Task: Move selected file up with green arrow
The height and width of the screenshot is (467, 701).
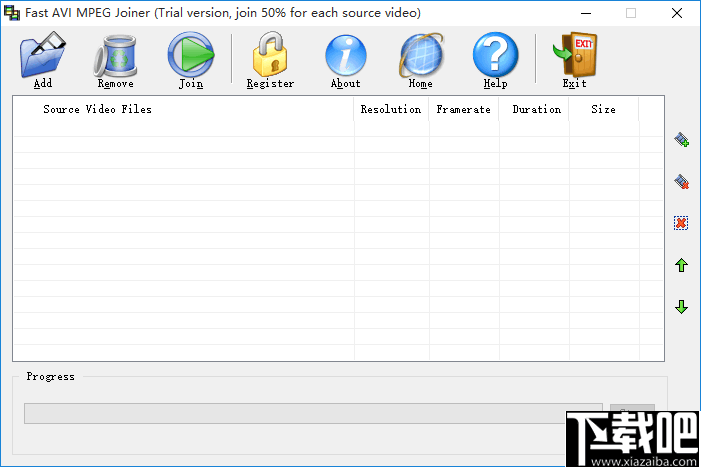Action: pos(681,265)
